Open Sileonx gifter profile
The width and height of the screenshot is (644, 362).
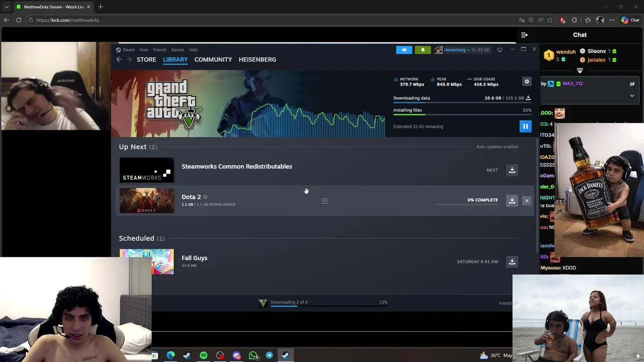click(x=597, y=51)
